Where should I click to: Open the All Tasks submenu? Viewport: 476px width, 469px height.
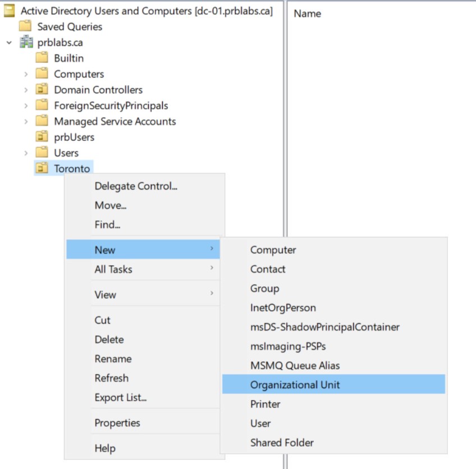tap(113, 269)
